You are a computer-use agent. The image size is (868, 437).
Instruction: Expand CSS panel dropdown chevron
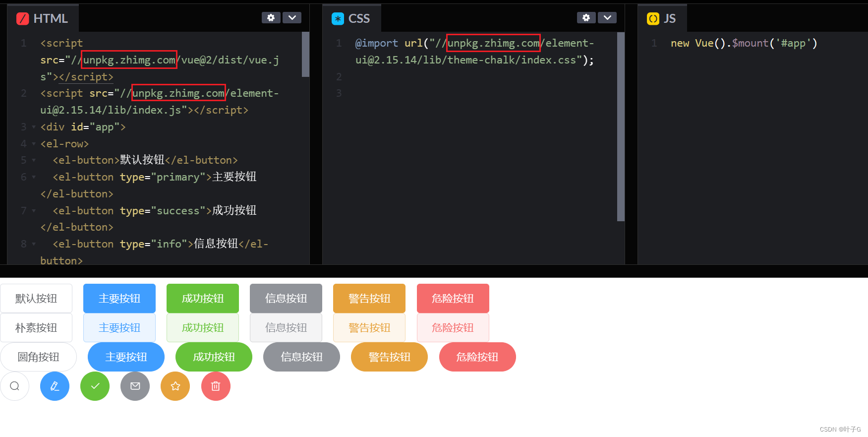(x=607, y=18)
